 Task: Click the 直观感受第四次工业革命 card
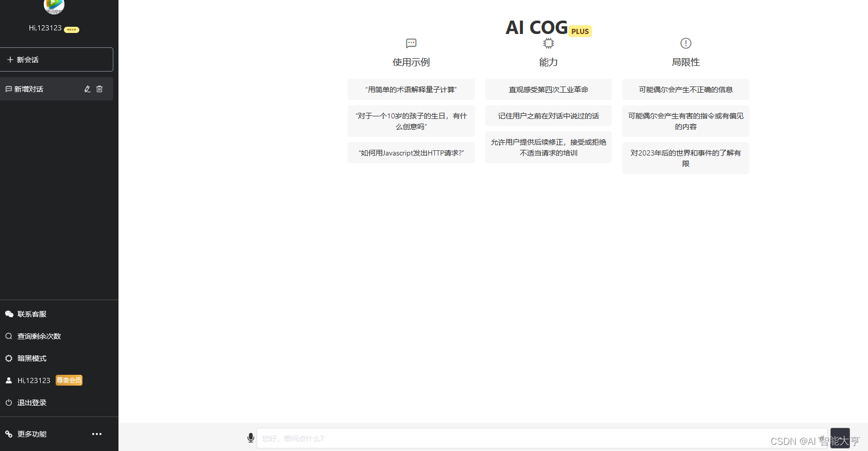point(549,90)
